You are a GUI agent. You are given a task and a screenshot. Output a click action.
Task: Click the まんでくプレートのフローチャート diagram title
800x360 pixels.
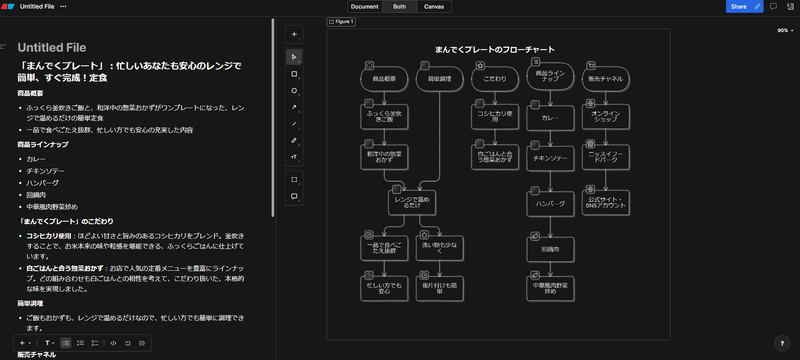click(494, 49)
